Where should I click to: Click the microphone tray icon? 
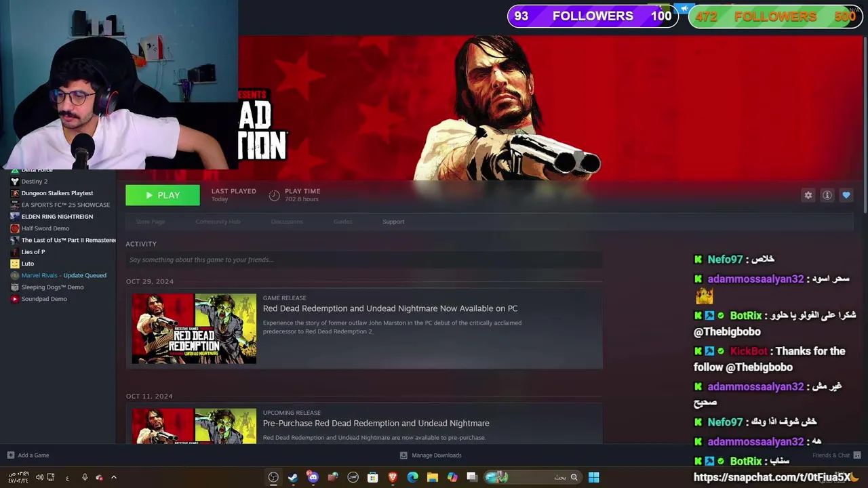[x=85, y=477]
